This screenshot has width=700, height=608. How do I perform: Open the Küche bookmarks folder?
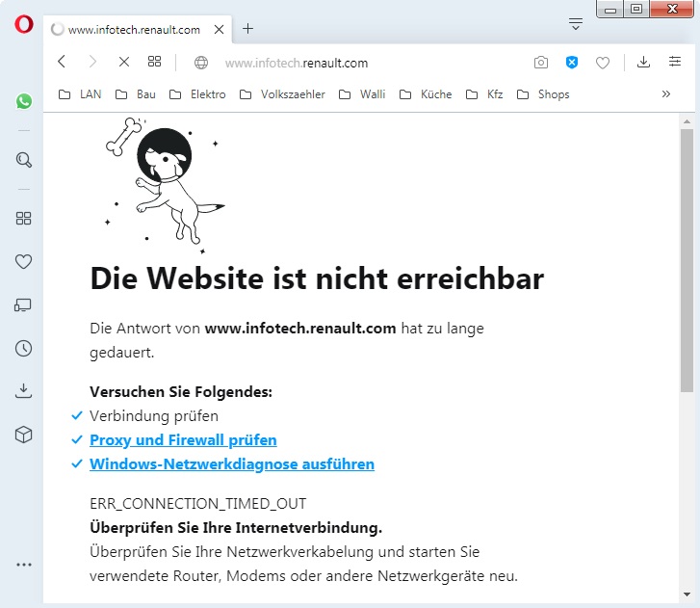tap(426, 94)
